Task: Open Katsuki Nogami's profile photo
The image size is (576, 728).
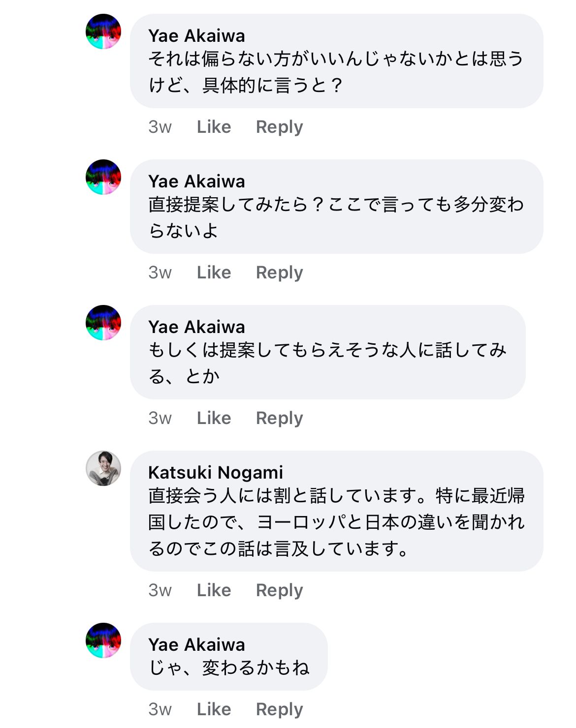Action: (103, 468)
